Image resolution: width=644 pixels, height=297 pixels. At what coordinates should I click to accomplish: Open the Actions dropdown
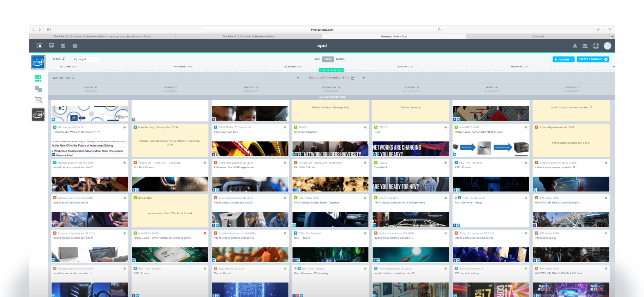pyautogui.click(x=563, y=59)
